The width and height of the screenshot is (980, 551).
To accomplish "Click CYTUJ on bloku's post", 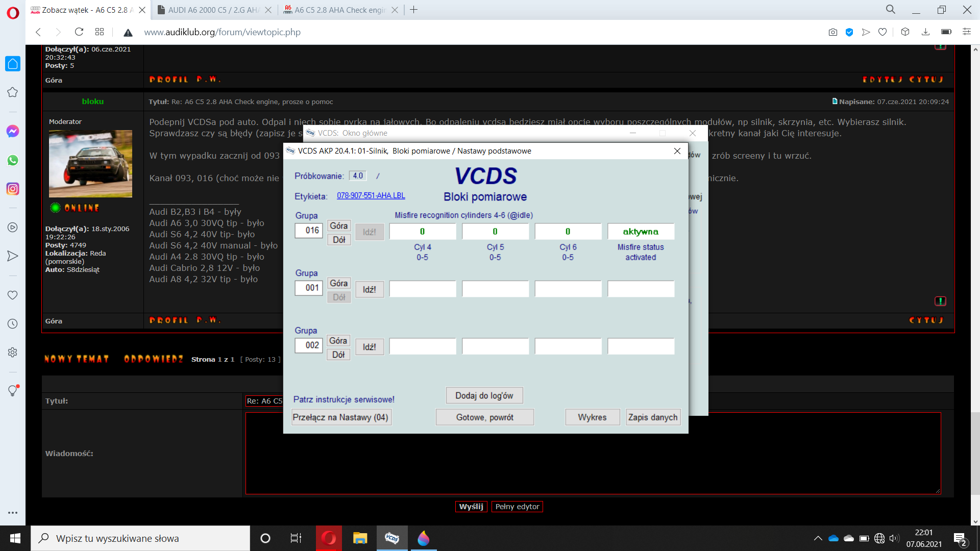I will [926, 320].
